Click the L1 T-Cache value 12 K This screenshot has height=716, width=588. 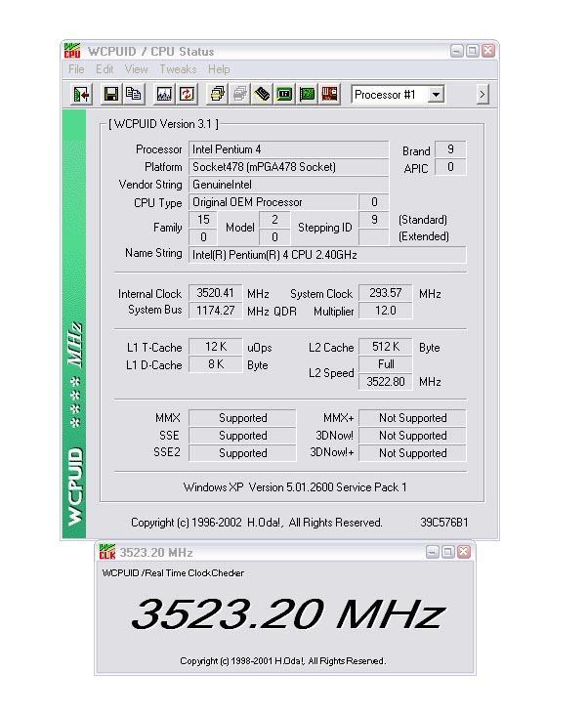pyautogui.click(x=216, y=347)
